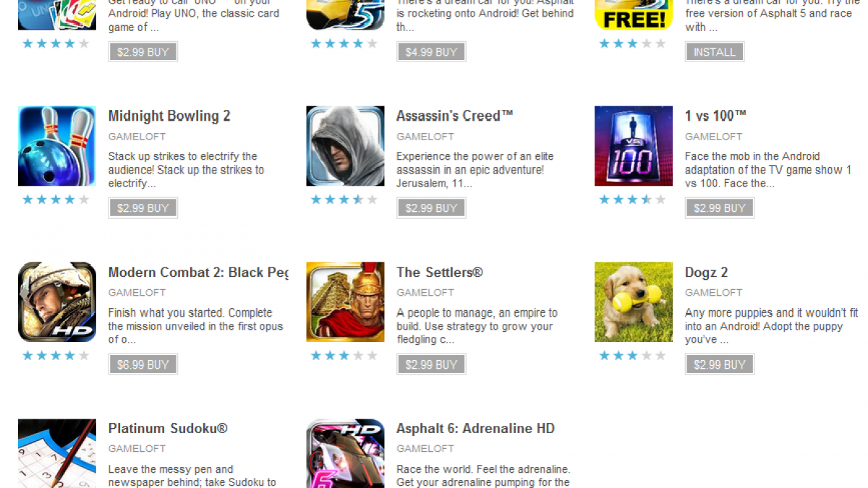The height and width of the screenshot is (488, 868).
Task: Buy Dogz 2 for $2.99
Action: 720,364
